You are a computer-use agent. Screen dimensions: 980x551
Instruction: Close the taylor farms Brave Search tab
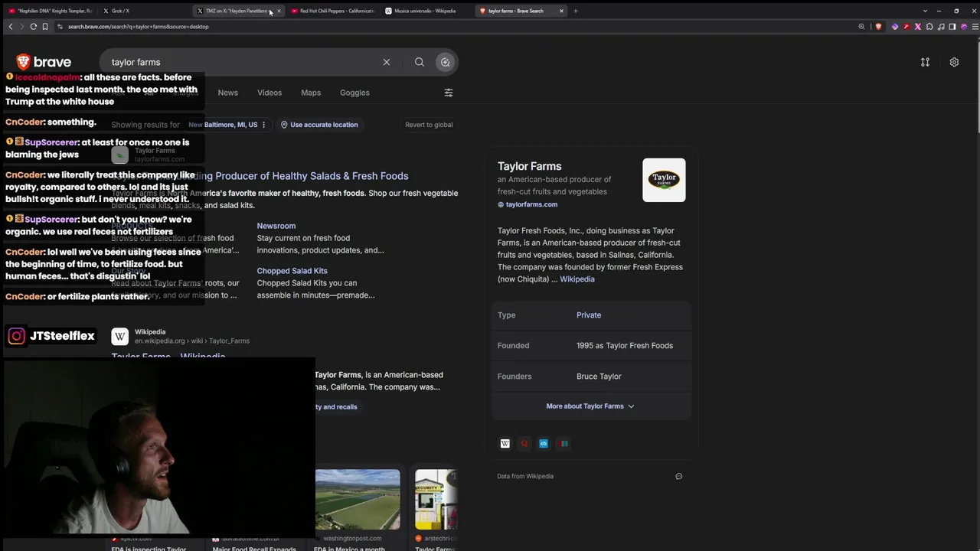[x=561, y=11]
